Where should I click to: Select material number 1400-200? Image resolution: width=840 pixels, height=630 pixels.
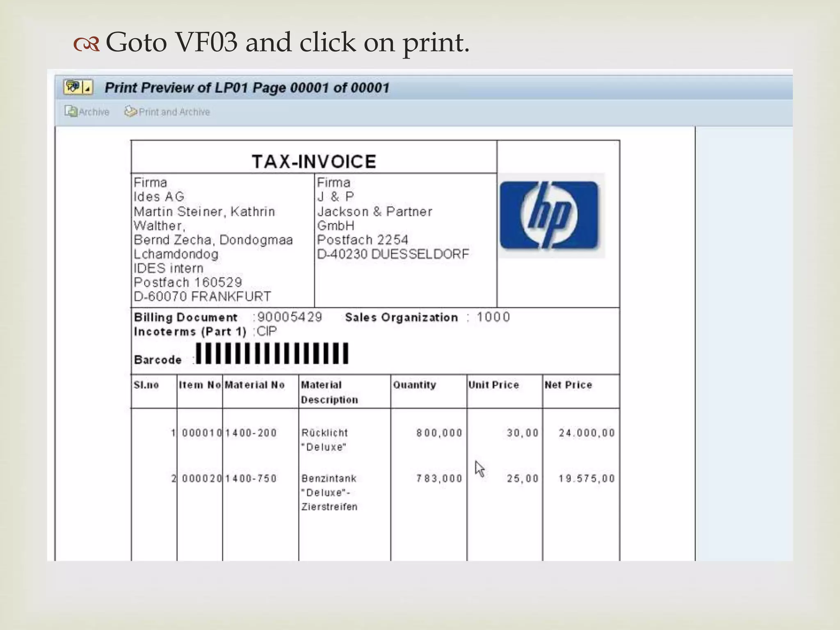click(251, 433)
